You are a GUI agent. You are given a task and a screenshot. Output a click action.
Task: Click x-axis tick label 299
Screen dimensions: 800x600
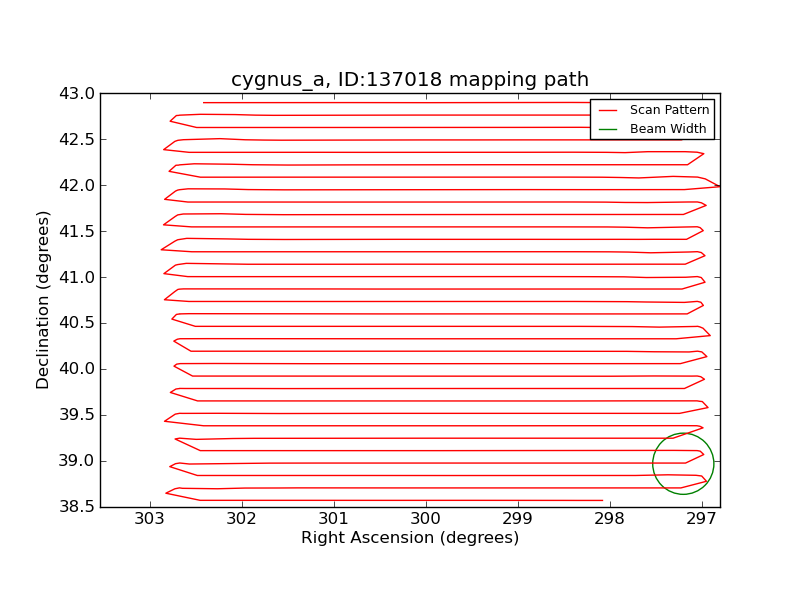pyautogui.click(x=517, y=518)
